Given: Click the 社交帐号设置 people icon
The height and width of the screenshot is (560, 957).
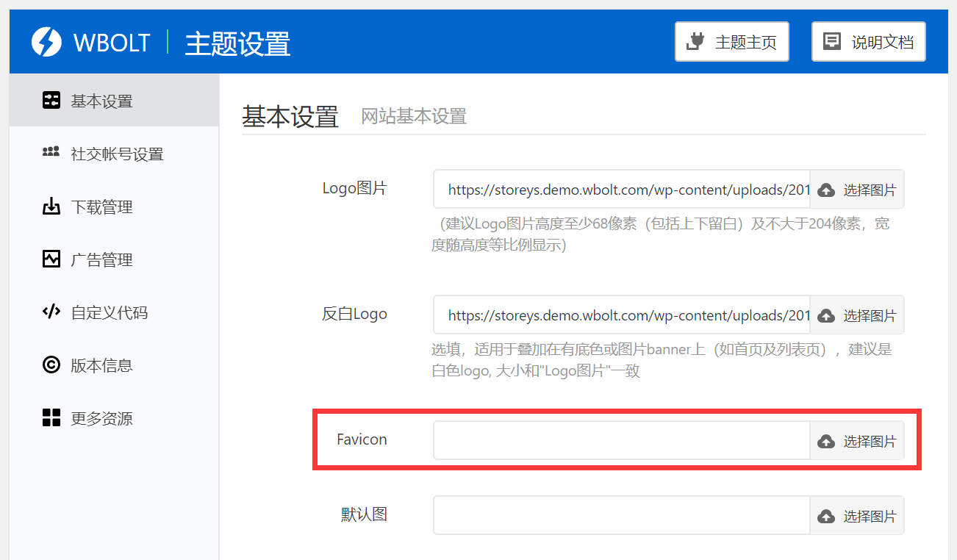Looking at the screenshot, I should click(50, 153).
